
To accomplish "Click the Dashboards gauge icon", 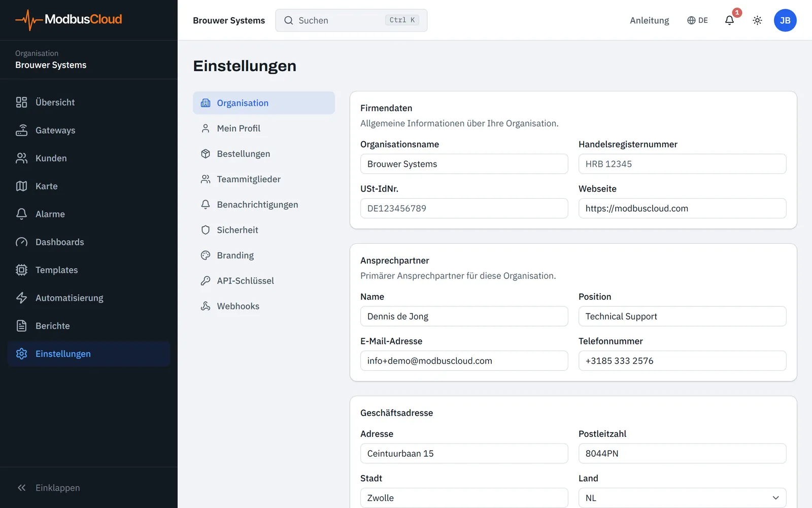I will (21, 242).
